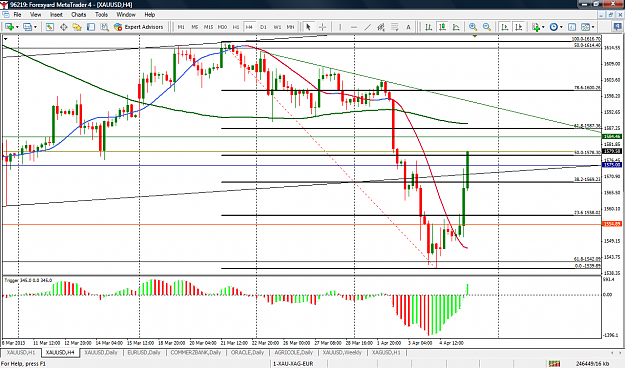This screenshot has height=368, width=625.
Task: Select the Fibonacci retracement tool
Action: coord(395,27)
